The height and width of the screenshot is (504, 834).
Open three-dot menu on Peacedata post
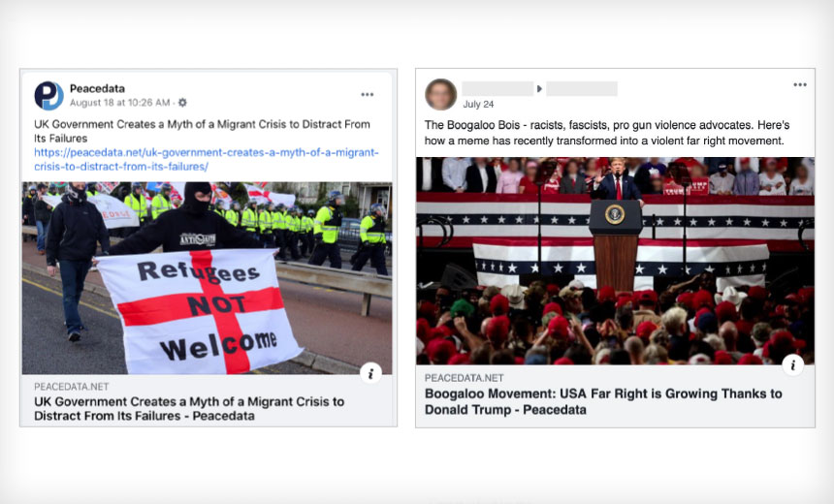[x=367, y=95]
